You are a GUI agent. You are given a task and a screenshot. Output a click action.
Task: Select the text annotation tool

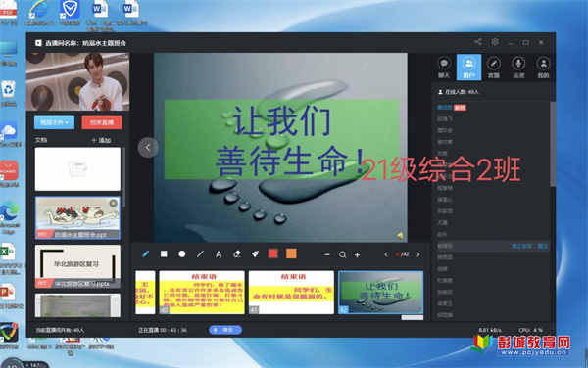point(219,254)
